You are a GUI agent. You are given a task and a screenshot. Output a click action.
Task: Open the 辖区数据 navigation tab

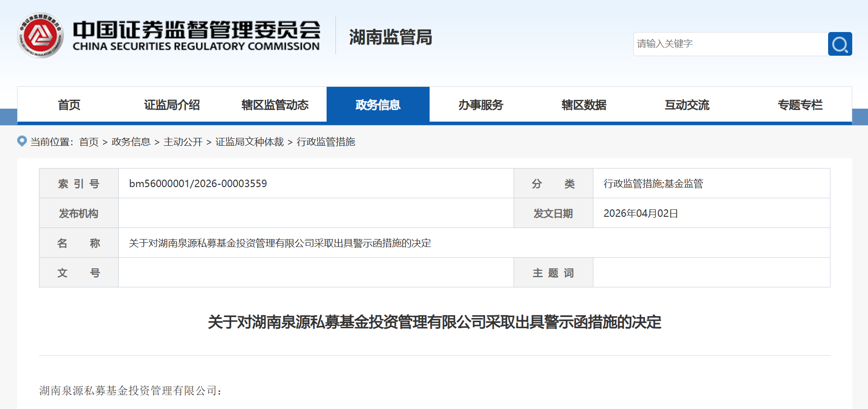(584, 105)
